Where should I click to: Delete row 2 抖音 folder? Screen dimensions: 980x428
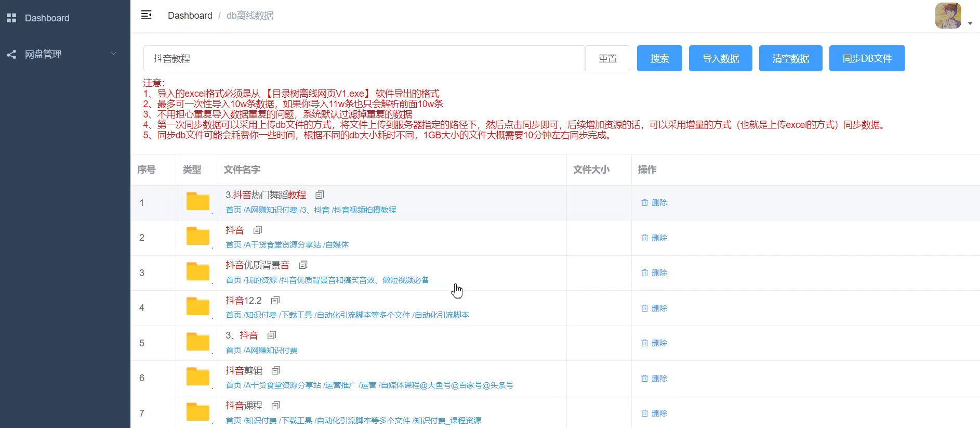[x=654, y=238]
